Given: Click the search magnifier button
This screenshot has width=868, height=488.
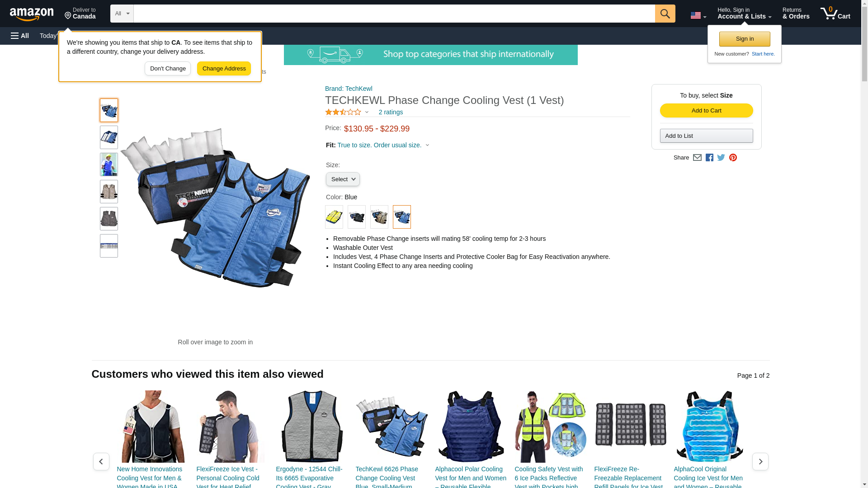Looking at the screenshot, I should (x=665, y=14).
